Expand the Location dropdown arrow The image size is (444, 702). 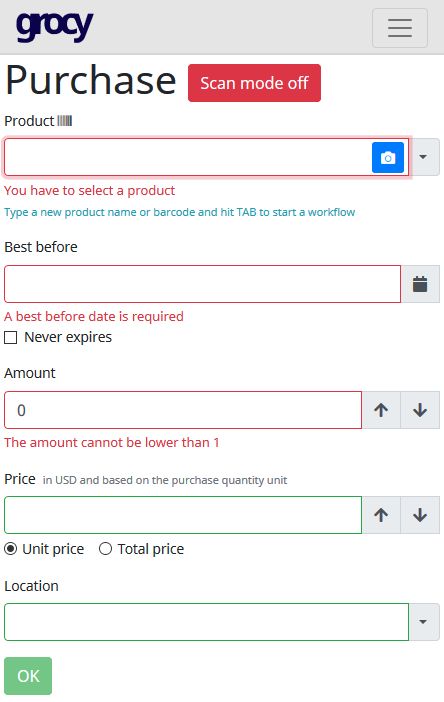(424, 622)
